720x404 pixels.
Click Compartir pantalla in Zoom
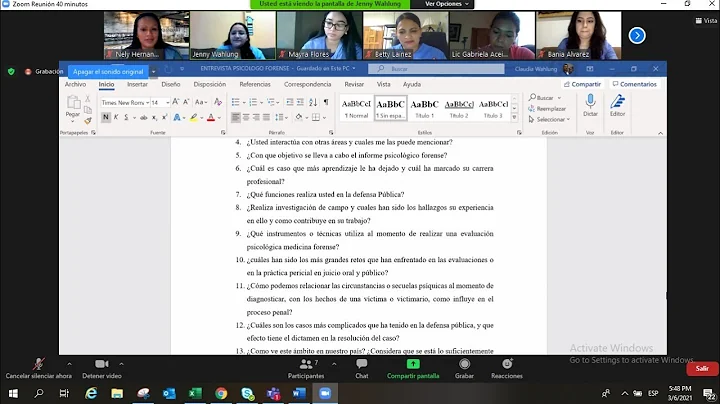point(413,369)
